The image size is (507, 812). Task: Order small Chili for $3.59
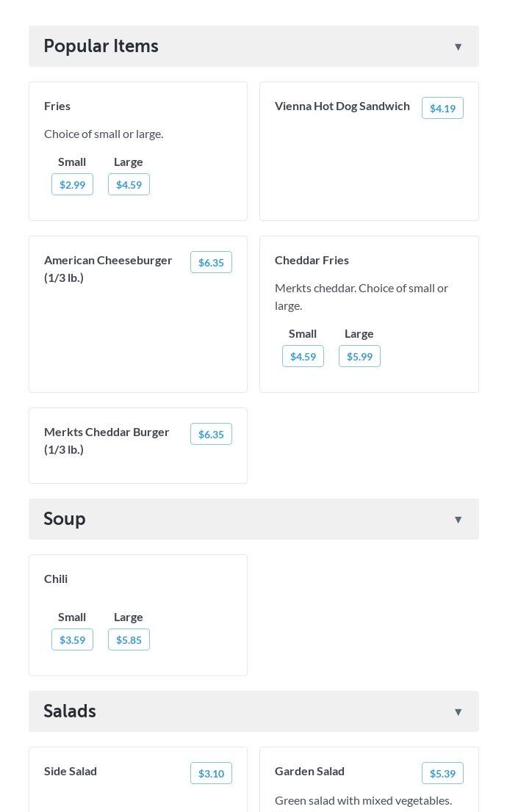click(72, 639)
